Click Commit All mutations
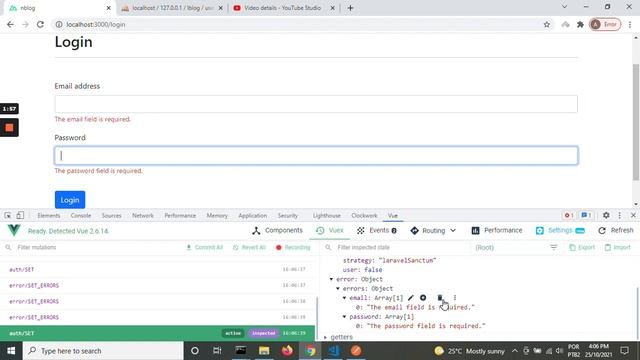Image resolution: width=640 pixels, height=360 pixels. coord(204,247)
